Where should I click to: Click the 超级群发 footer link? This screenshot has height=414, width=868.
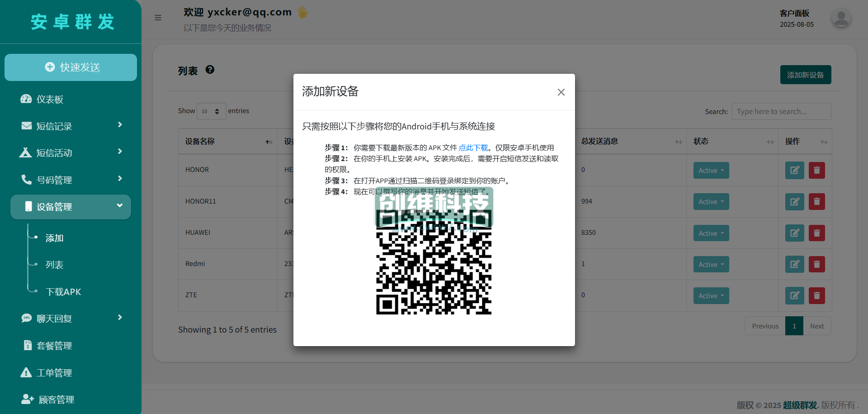pos(800,405)
